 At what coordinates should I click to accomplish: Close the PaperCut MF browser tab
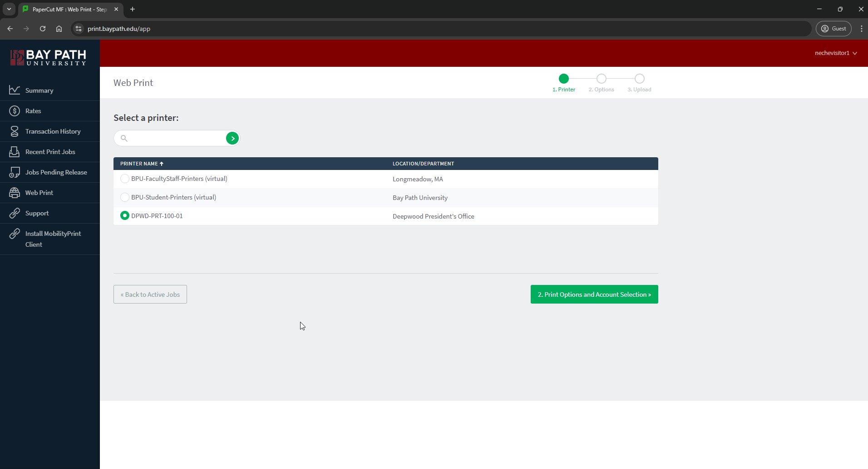tap(116, 9)
